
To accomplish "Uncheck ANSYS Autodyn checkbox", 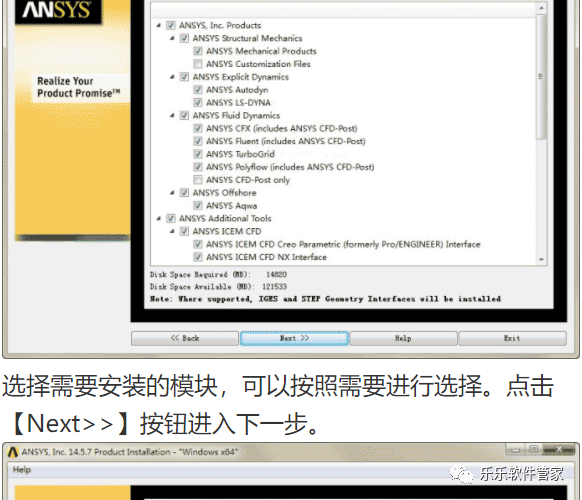I will click(198, 90).
